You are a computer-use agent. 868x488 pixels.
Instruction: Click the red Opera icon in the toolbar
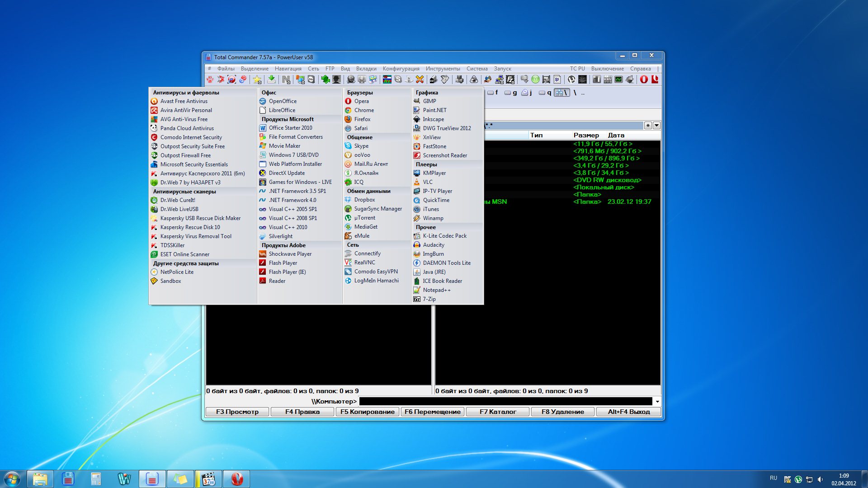[644, 80]
